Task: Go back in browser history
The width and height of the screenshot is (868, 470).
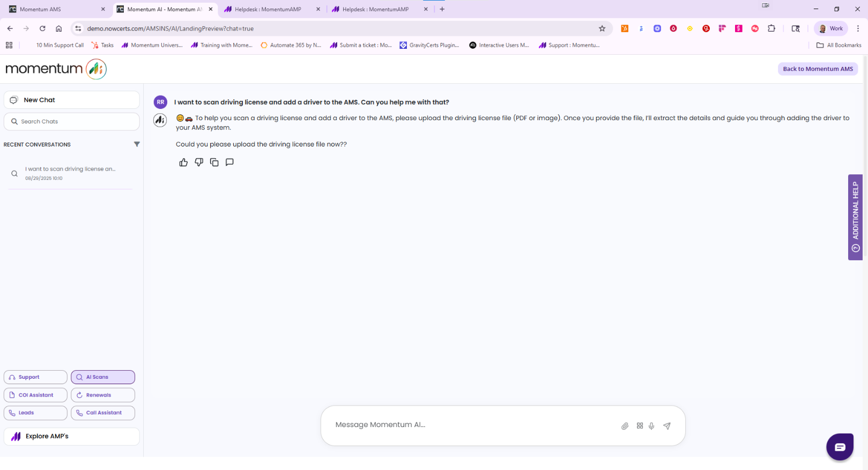Action: tap(10, 28)
